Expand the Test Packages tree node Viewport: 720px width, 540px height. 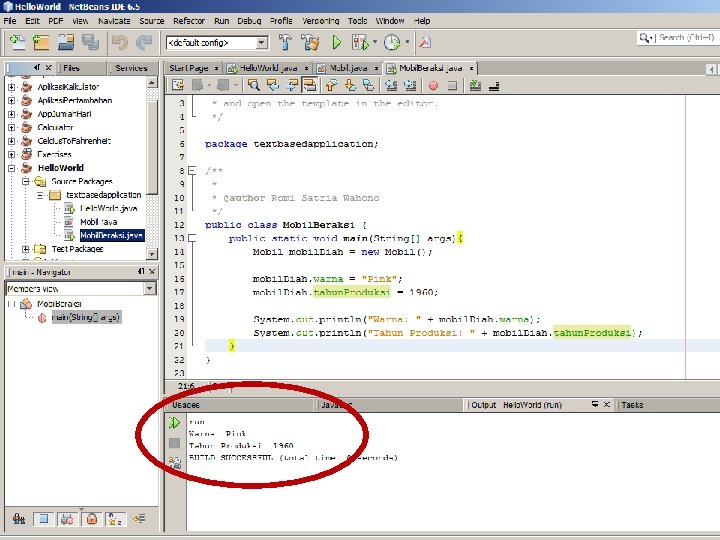coord(26,249)
